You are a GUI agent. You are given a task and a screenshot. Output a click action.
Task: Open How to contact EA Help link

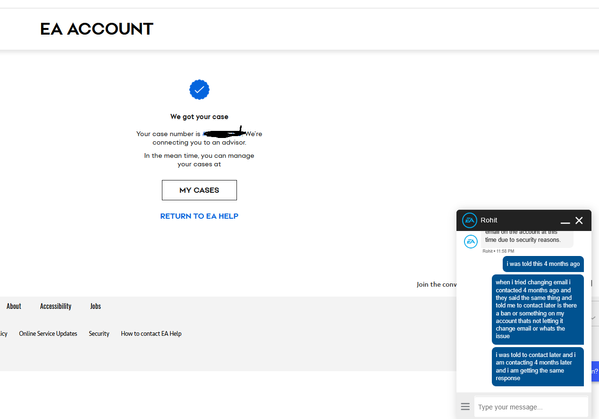click(151, 333)
